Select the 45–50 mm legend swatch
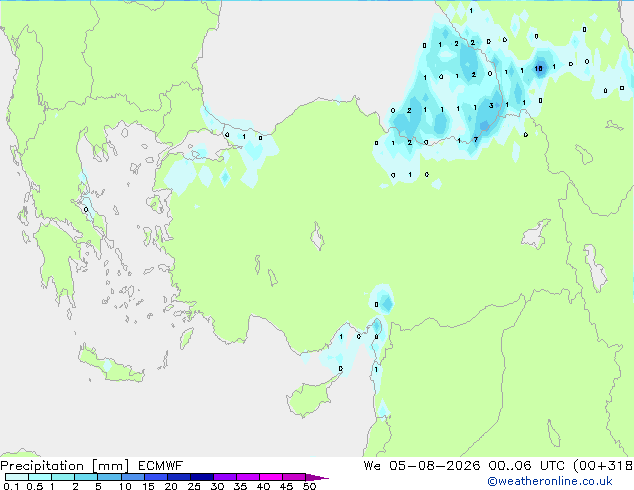The height and width of the screenshot is (490, 634). click(294, 477)
